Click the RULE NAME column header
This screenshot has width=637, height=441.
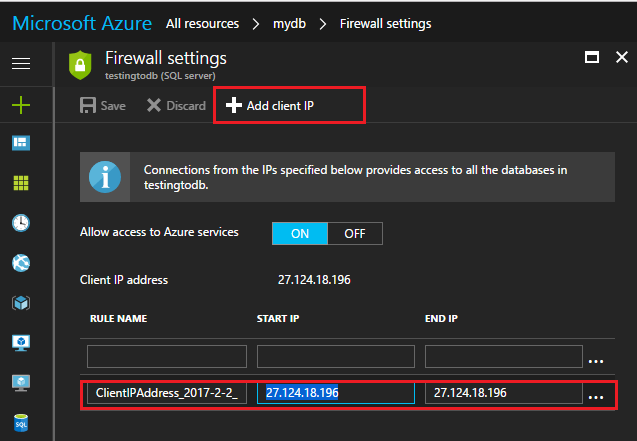point(119,319)
